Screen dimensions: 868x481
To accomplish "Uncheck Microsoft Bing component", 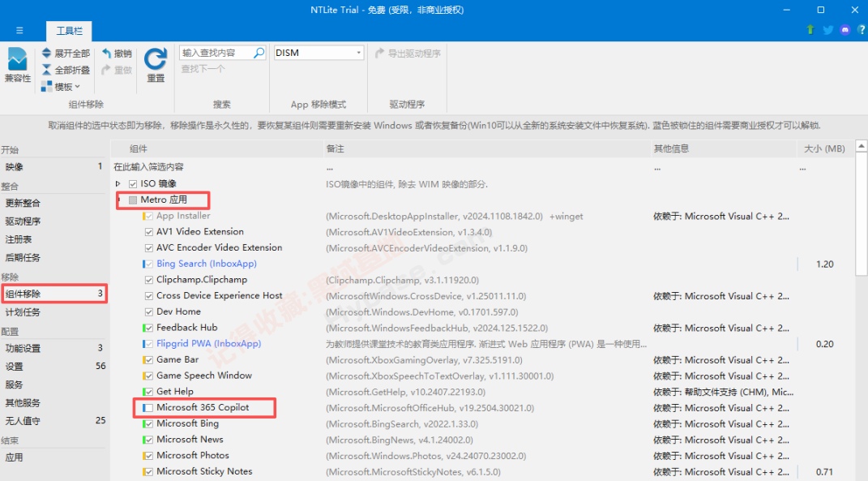I will click(x=149, y=423).
